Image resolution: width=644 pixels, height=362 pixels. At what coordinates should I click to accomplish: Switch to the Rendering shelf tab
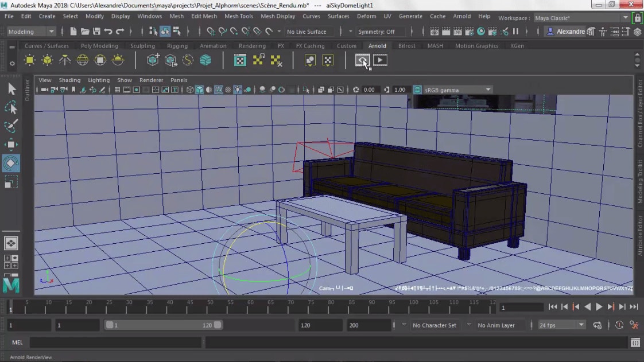point(252,46)
